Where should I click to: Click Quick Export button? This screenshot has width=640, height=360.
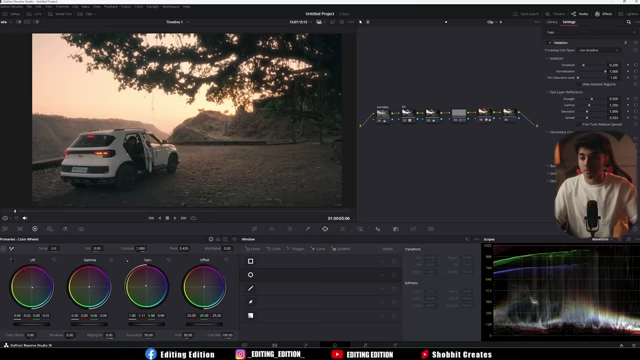coord(526,14)
